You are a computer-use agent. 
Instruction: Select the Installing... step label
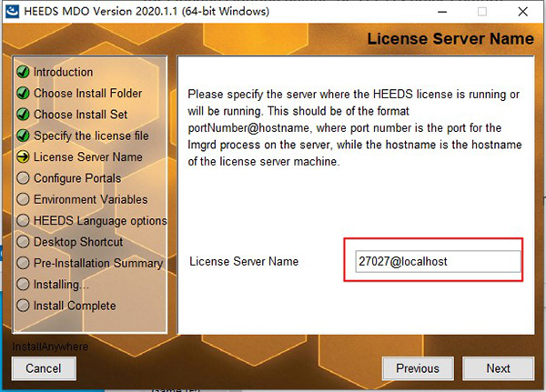coord(61,285)
